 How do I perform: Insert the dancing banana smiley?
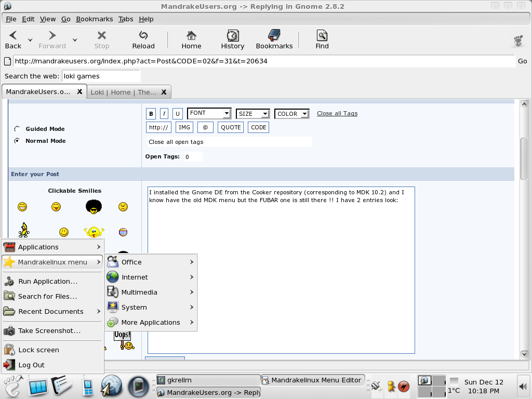(x=24, y=230)
